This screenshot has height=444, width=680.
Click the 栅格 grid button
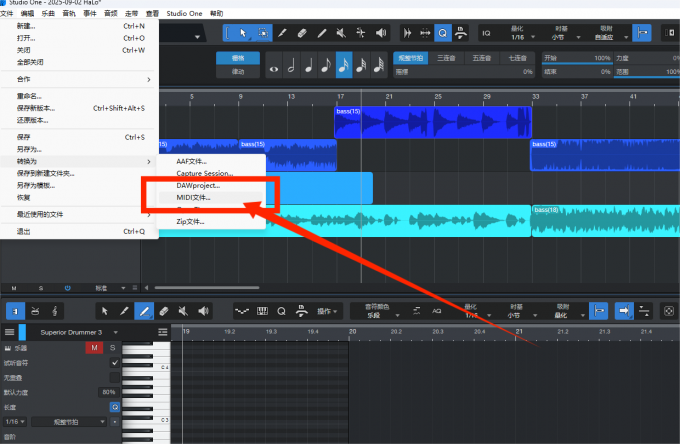click(x=238, y=58)
